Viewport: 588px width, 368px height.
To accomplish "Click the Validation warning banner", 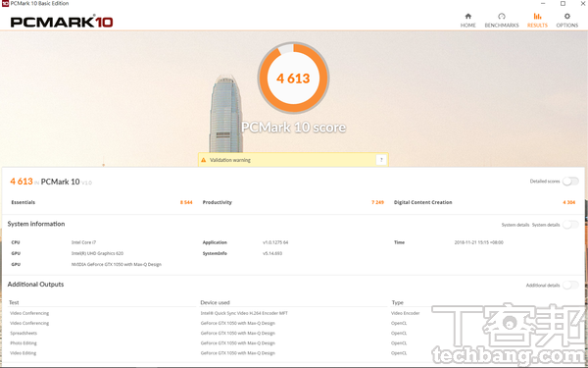I will [293, 160].
